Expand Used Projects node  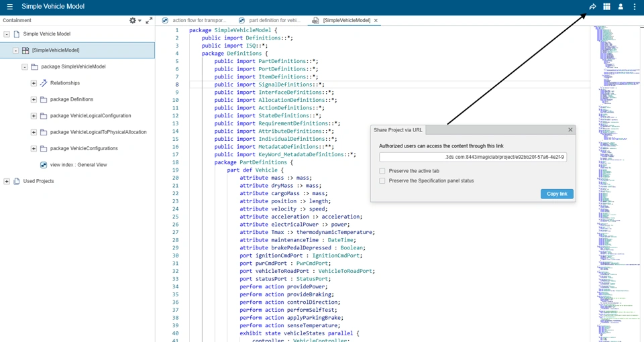click(7, 181)
